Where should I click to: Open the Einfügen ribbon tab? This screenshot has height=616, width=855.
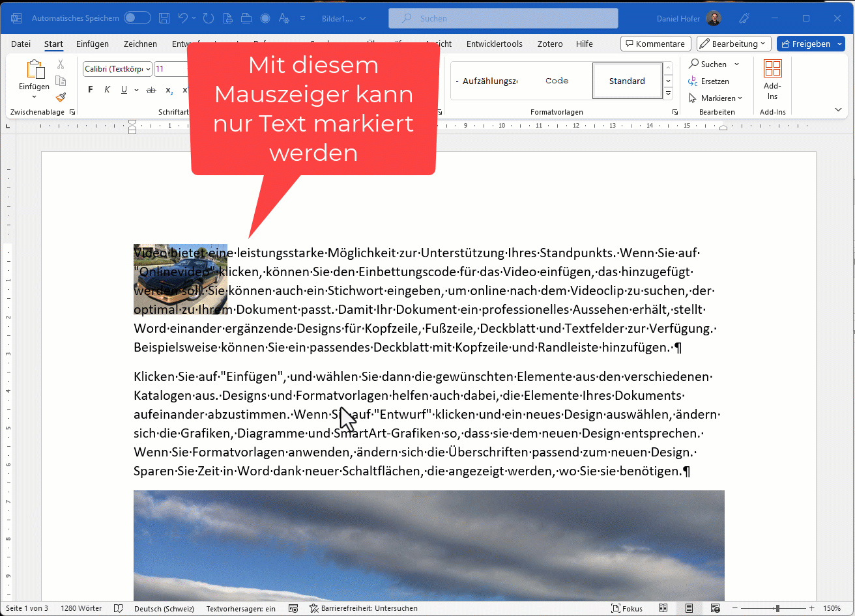pos(92,44)
